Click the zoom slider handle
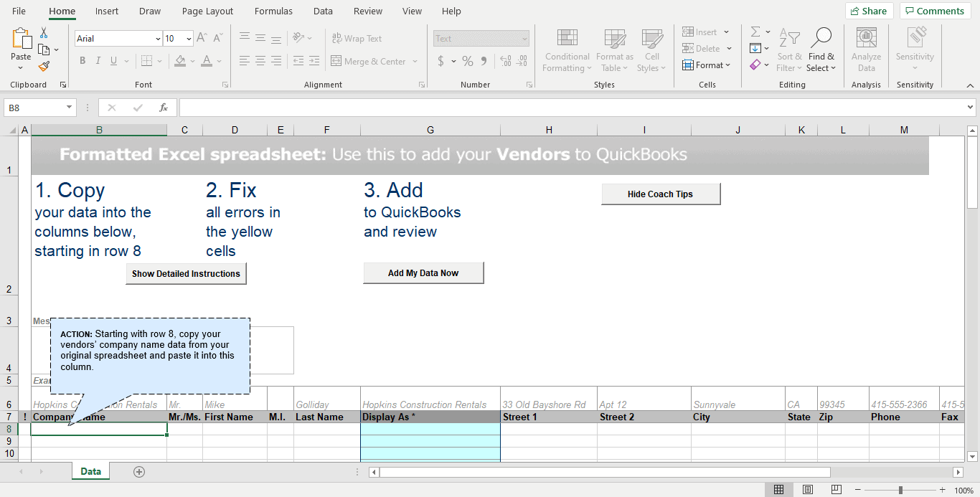Screen dimensions: 980x497 click(x=900, y=490)
